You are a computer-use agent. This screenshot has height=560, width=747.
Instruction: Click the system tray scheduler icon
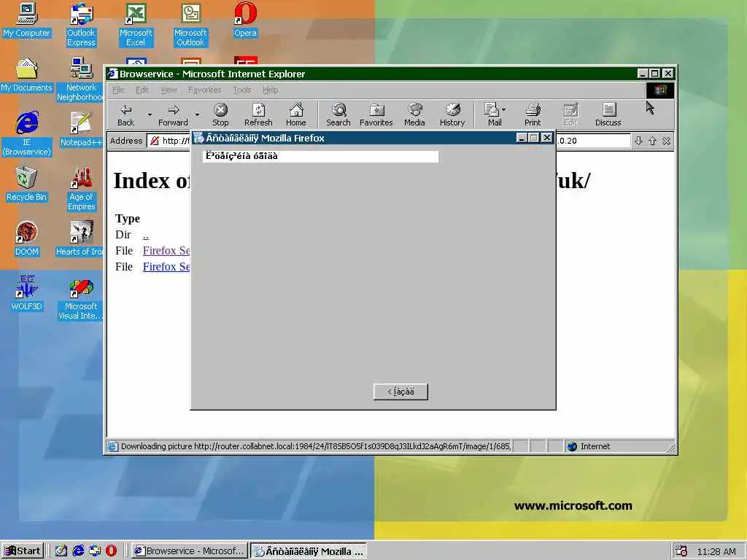(x=681, y=551)
